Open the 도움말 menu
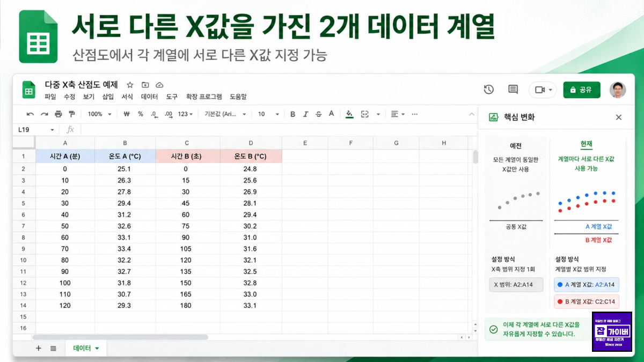 tap(238, 97)
